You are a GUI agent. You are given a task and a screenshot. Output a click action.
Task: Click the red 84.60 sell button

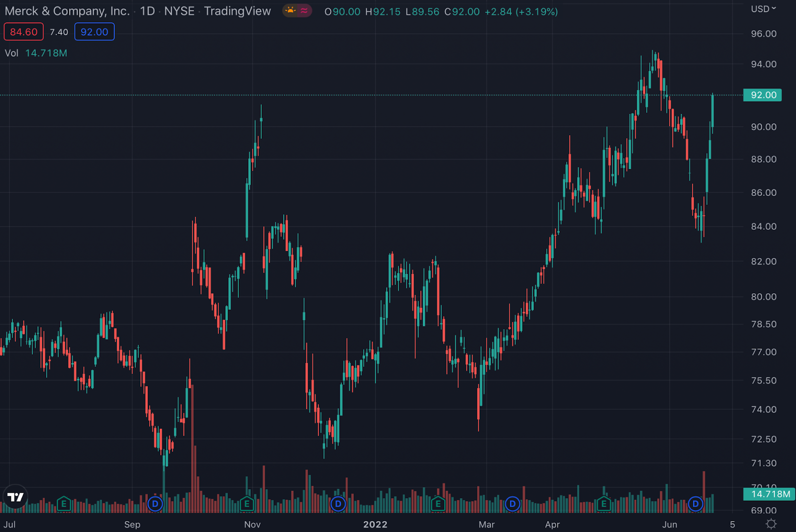[x=24, y=32]
